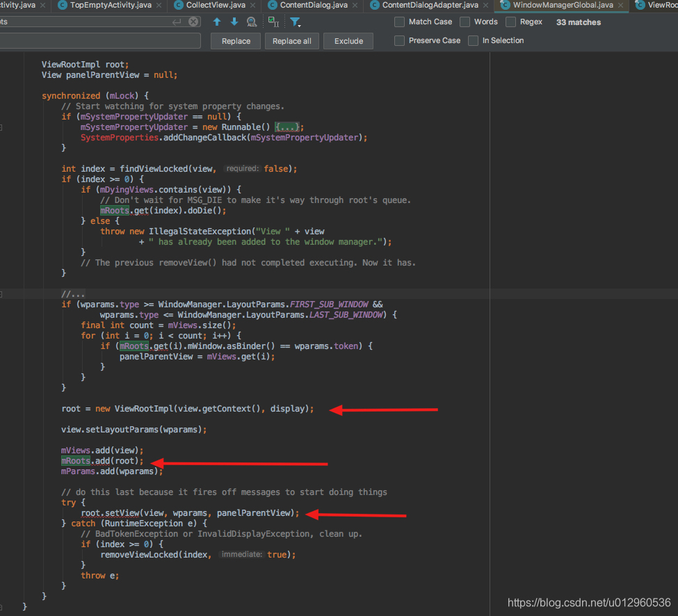
Task: Close the WindowManagerGlobal.java tab
Action: click(620, 5)
